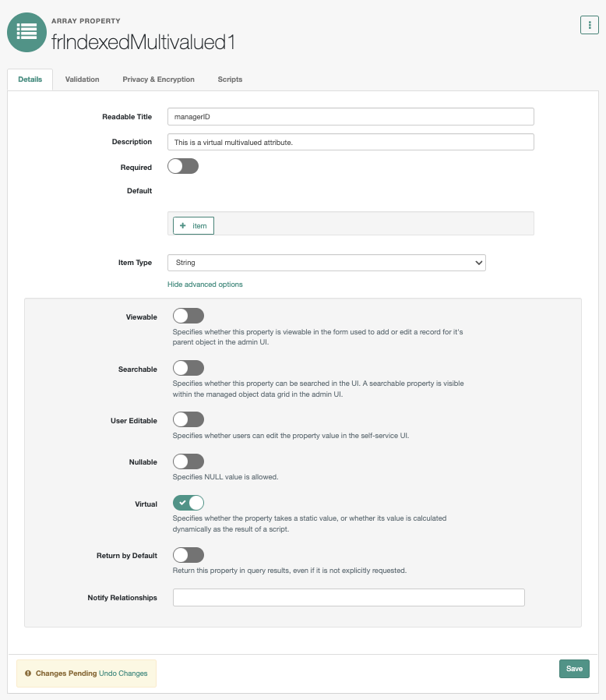Return to the Details tab
This screenshot has height=700, width=606.
tap(30, 79)
